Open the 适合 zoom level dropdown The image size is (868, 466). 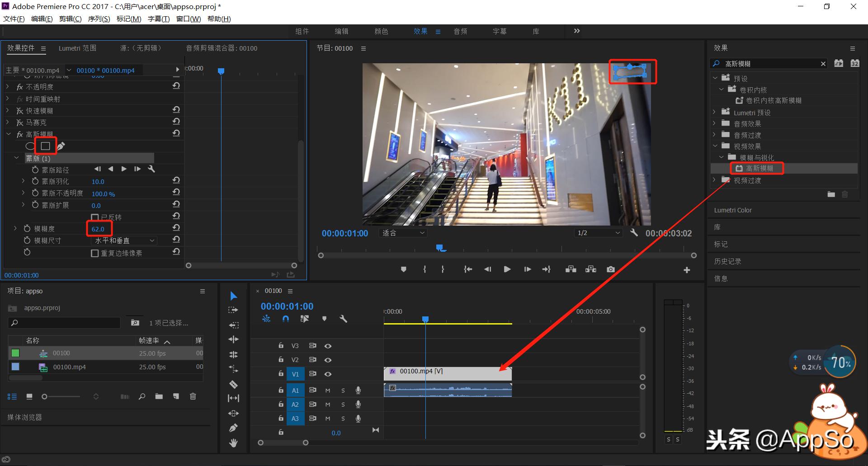[404, 233]
